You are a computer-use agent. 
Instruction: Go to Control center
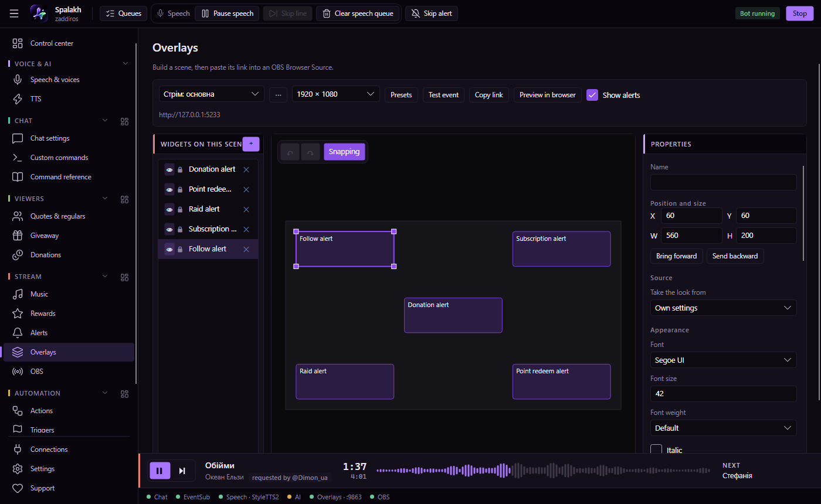click(x=69, y=43)
